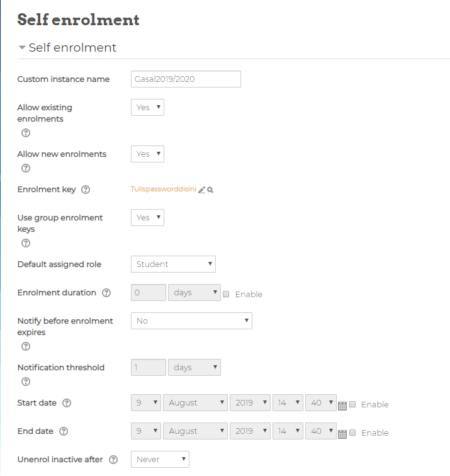Click the Custom instance name field
The width and height of the screenshot is (450, 476).
tap(186, 79)
